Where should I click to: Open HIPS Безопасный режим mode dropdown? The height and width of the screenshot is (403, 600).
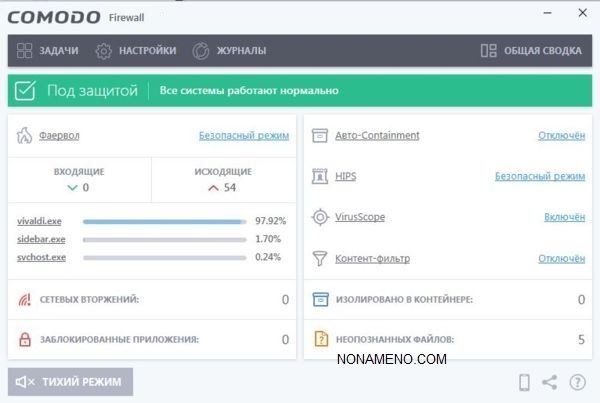pyautogui.click(x=539, y=176)
